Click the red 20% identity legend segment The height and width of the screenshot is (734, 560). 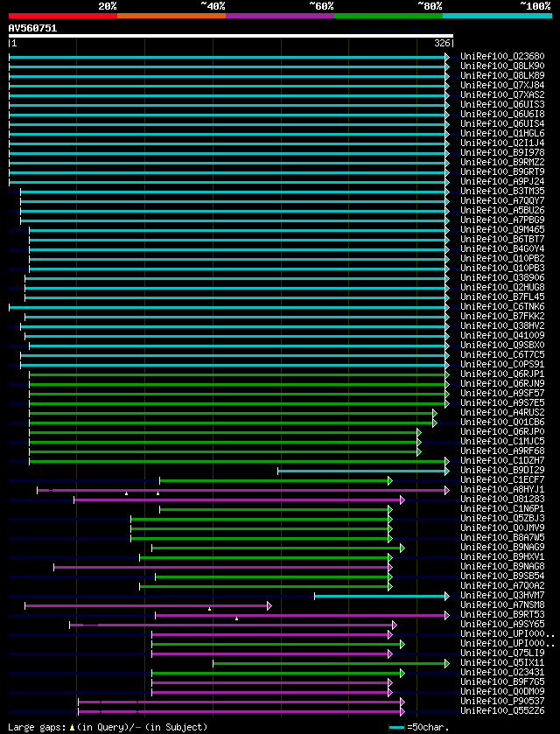(x=63, y=16)
